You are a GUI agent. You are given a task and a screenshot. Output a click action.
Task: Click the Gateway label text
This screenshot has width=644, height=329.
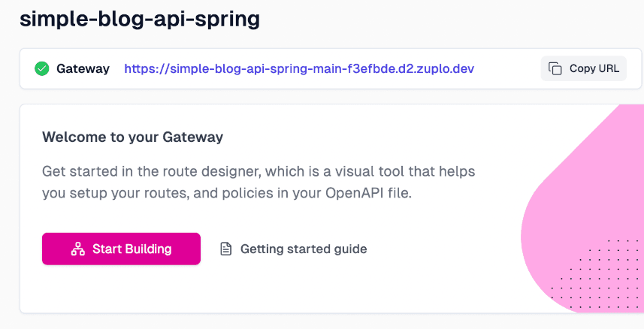coord(83,68)
